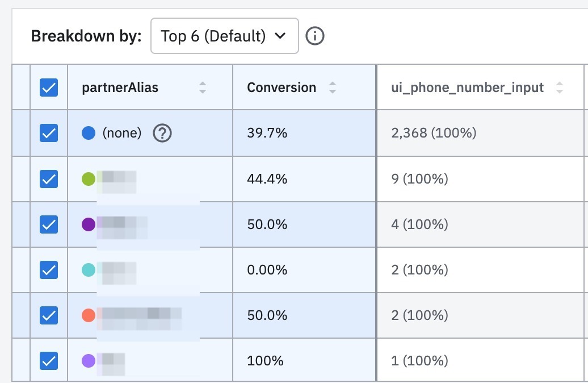Uncheck the (none) row checkbox
Viewport: 588px width, 383px height.
(x=49, y=133)
